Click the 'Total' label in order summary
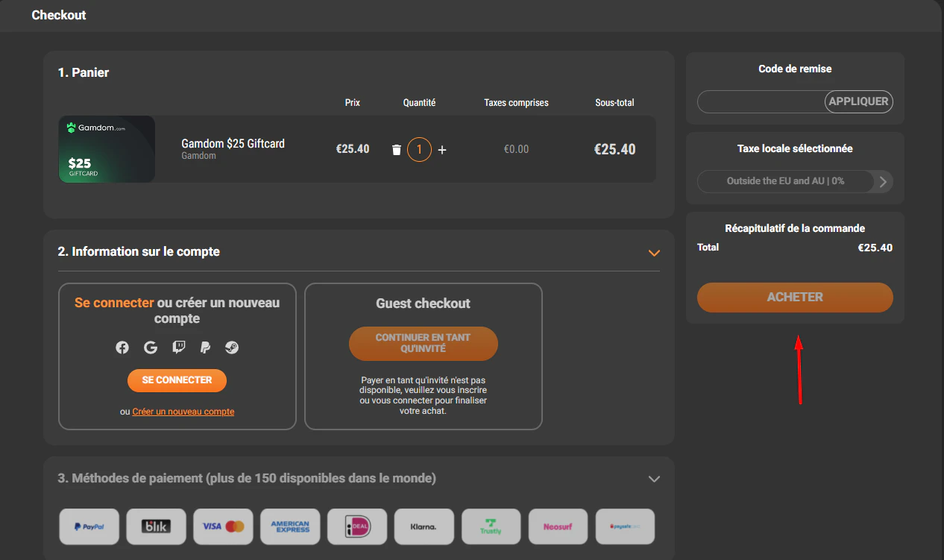Viewport: 944px width, 560px height. pos(708,247)
